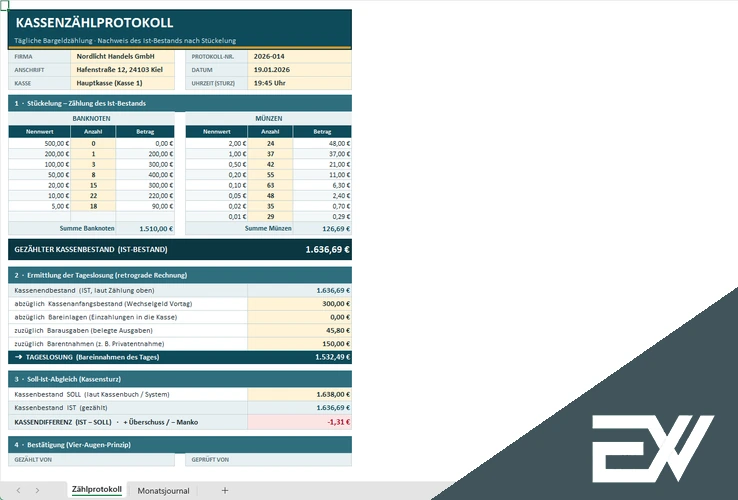Viewport: 738px width, 500px height.
Task: Select the 48,00 € coin Betrag cell
Action: (x=322, y=144)
